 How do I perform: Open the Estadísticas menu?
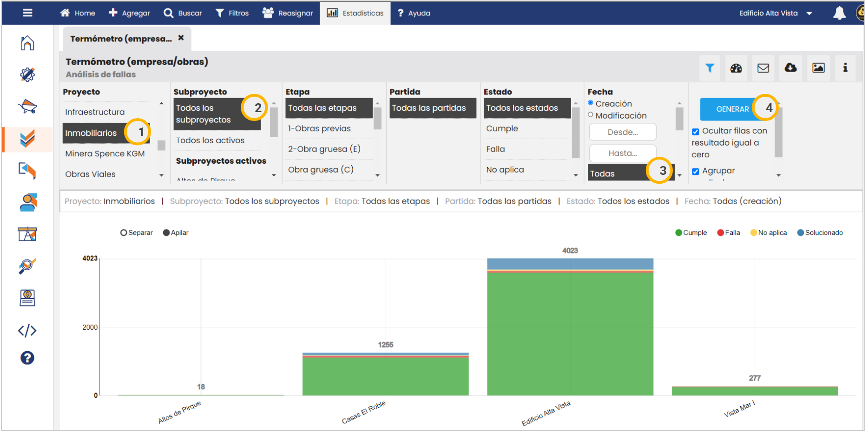click(356, 13)
